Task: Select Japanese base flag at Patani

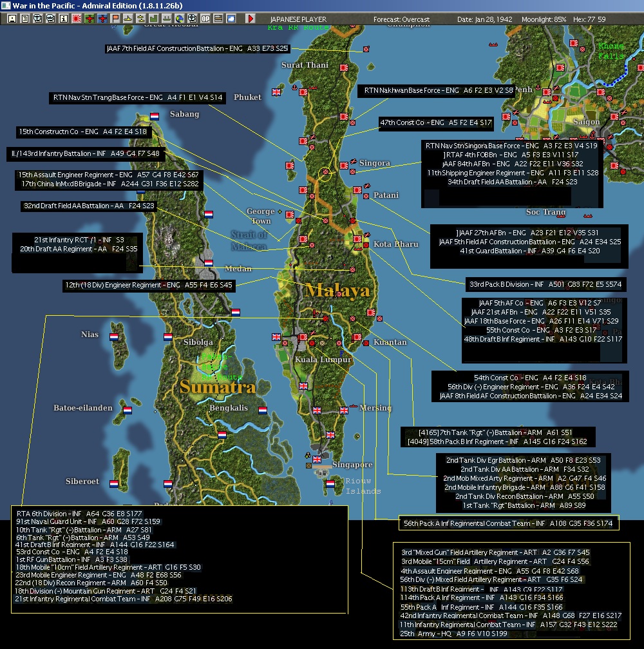Action: [357, 190]
